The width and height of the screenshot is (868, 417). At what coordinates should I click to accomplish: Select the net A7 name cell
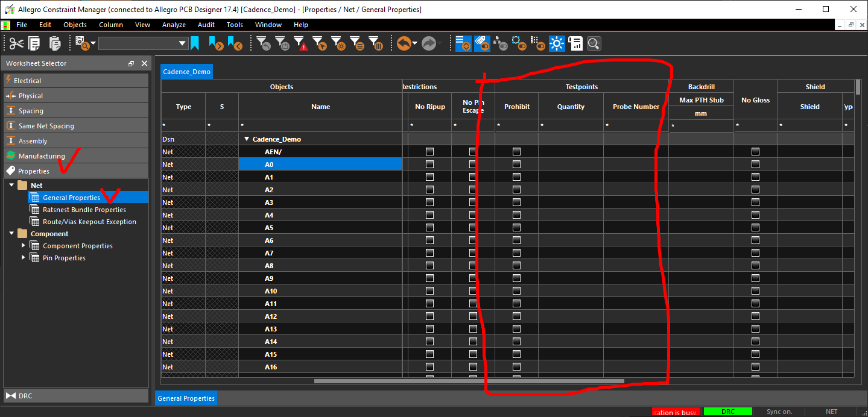(320, 253)
